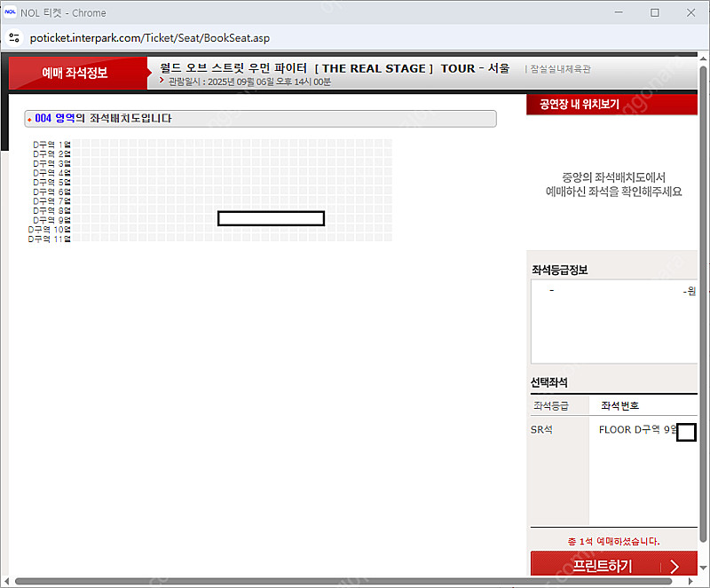
Task: Click the D구역 6열 row label
Action: click(x=51, y=192)
